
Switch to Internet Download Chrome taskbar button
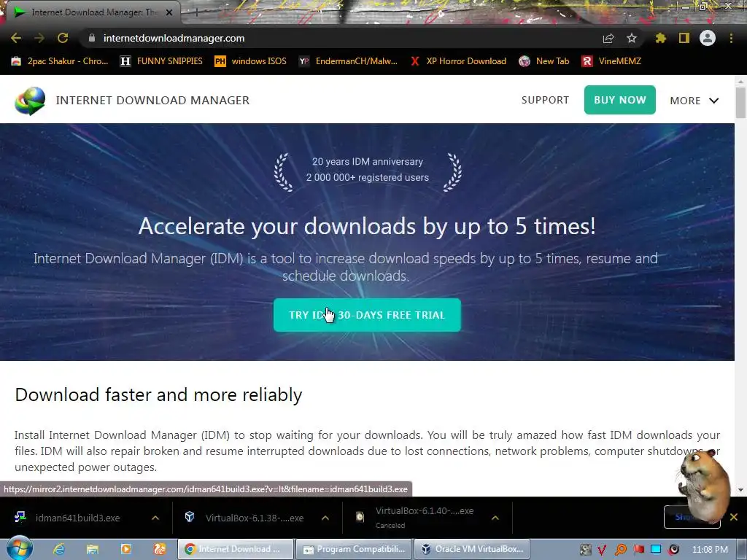pos(236,549)
